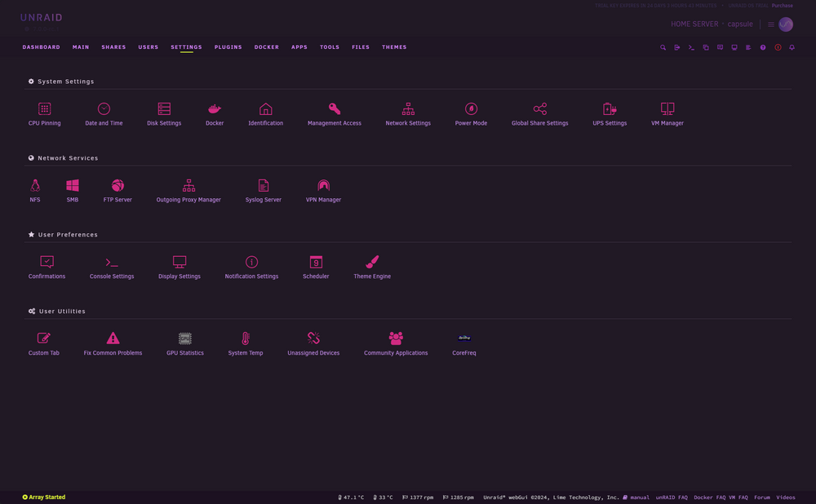Open Identification settings
This screenshot has width=816, height=504.
coord(265,114)
